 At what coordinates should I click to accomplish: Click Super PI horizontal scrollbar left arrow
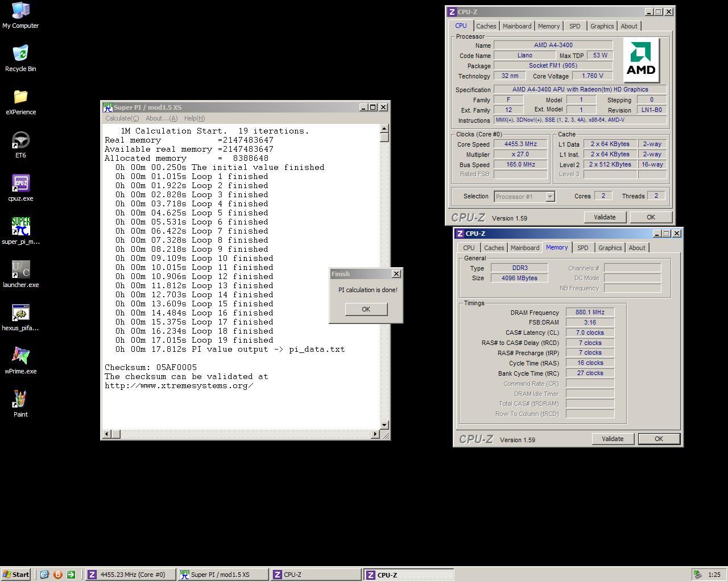[106, 434]
